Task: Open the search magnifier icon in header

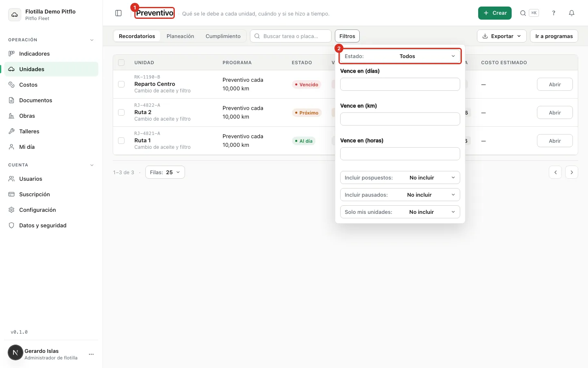Action: coord(523,13)
